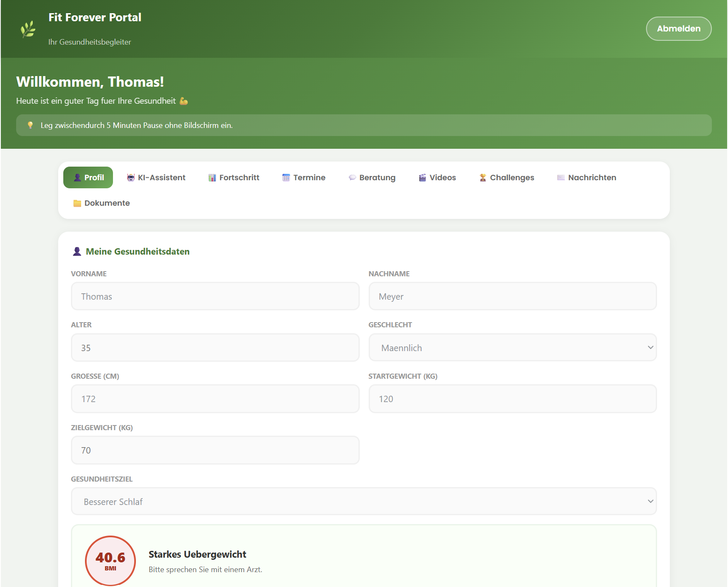Click the 'Starkes Uebergewicht' text
The height and width of the screenshot is (587, 728).
pos(198,554)
